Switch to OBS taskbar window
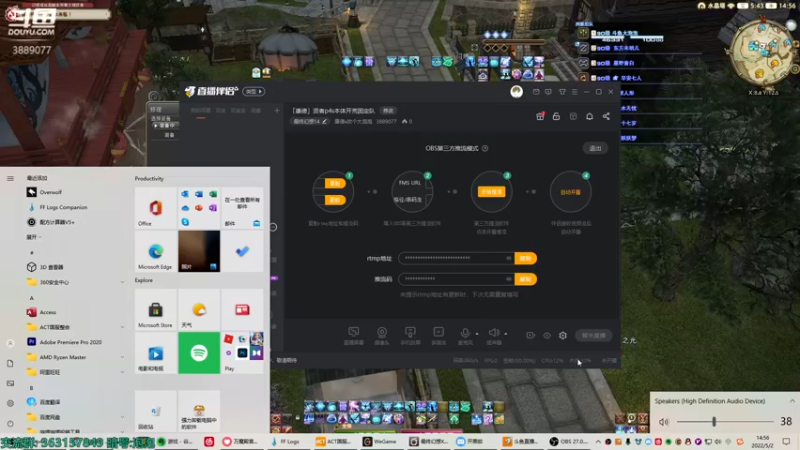This screenshot has height=450, width=800. pos(569,441)
